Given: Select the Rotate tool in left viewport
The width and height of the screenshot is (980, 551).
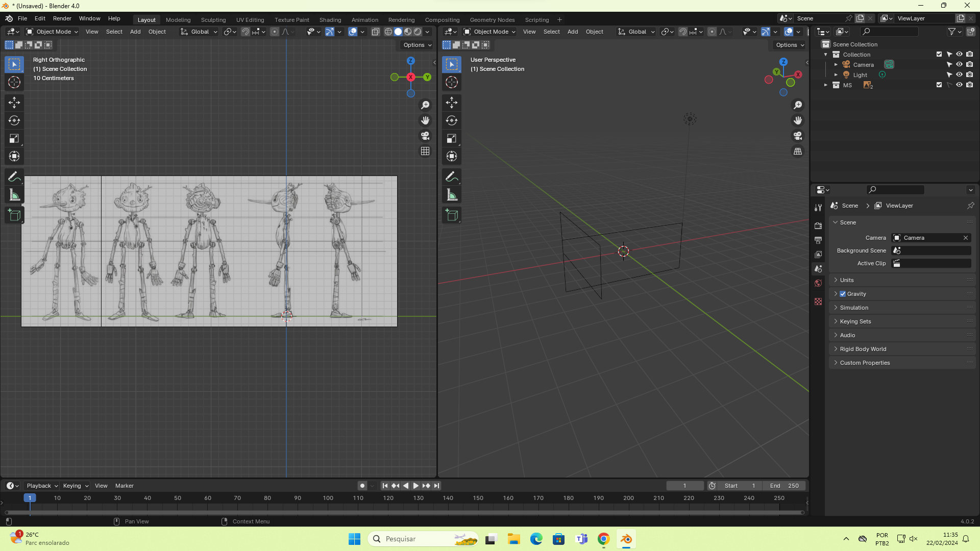Looking at the screenshot, I should coord(14,120).
